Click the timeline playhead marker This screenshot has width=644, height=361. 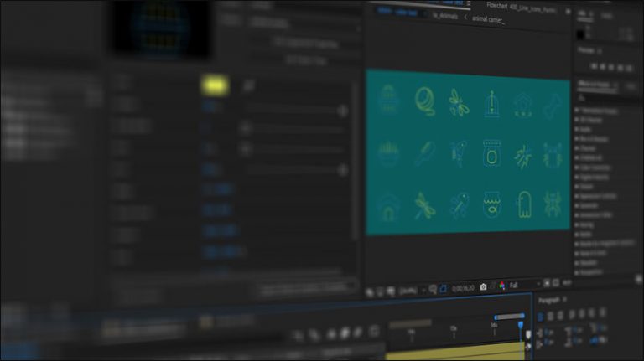pyautogui.click(x=521, y=325)
